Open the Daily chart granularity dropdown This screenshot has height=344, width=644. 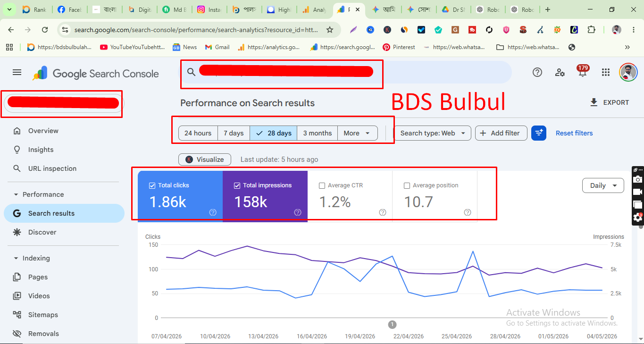click(x=603, y=185)
